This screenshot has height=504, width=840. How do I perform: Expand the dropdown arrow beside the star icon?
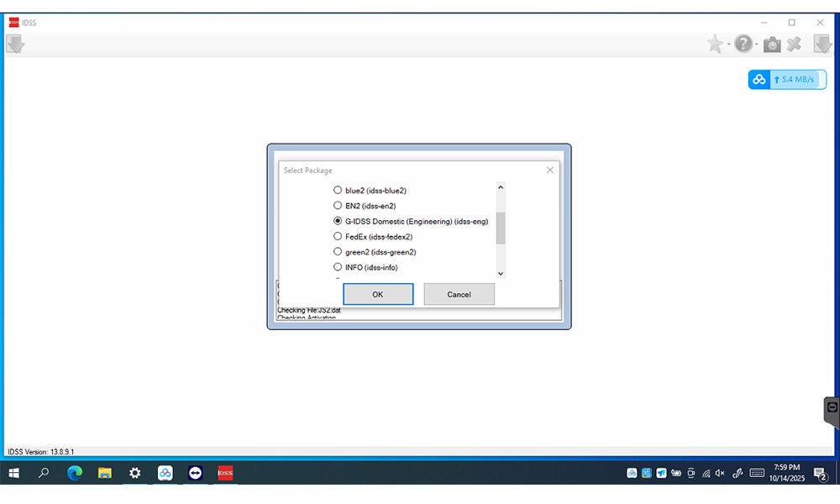point(728,45)
